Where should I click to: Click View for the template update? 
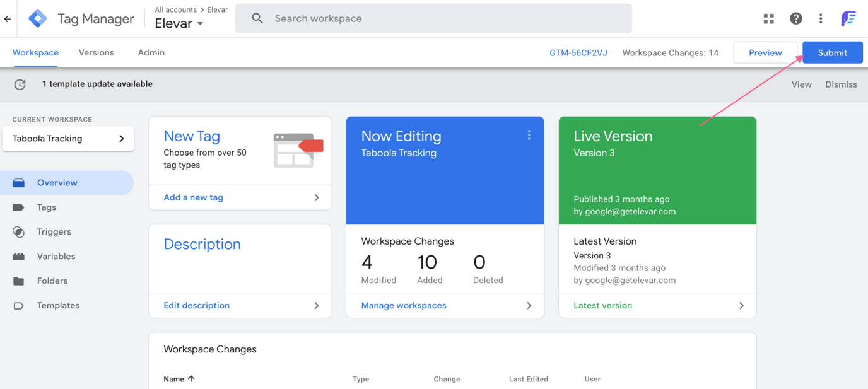click(x=802, y=84)
